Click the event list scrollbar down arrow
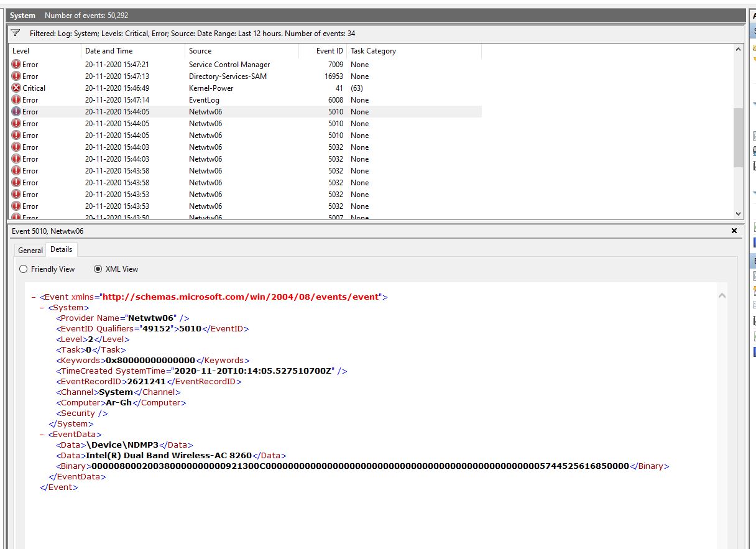 tap(739, 213)
